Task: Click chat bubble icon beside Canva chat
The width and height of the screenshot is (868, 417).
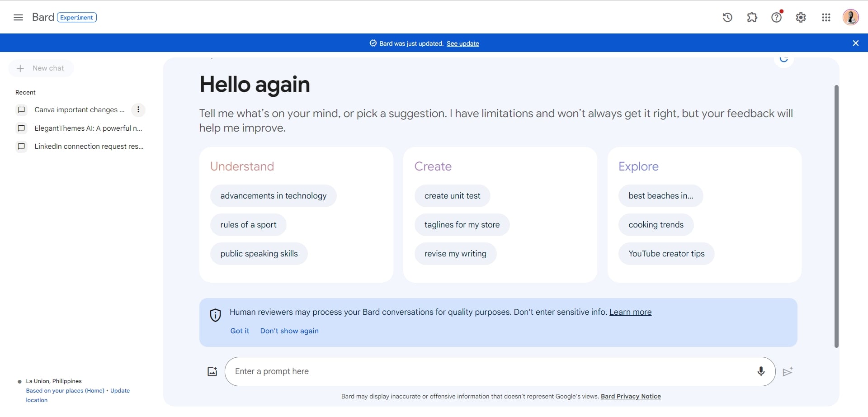Action: pos(21,110)
